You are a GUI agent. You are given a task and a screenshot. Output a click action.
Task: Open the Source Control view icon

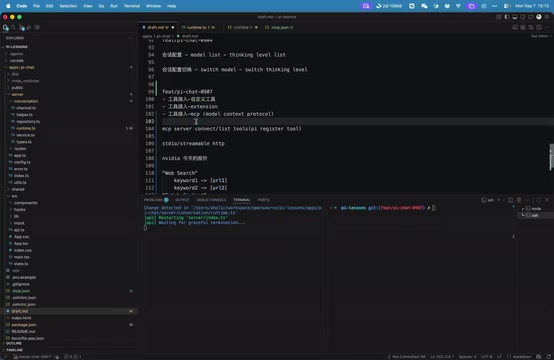22,27
